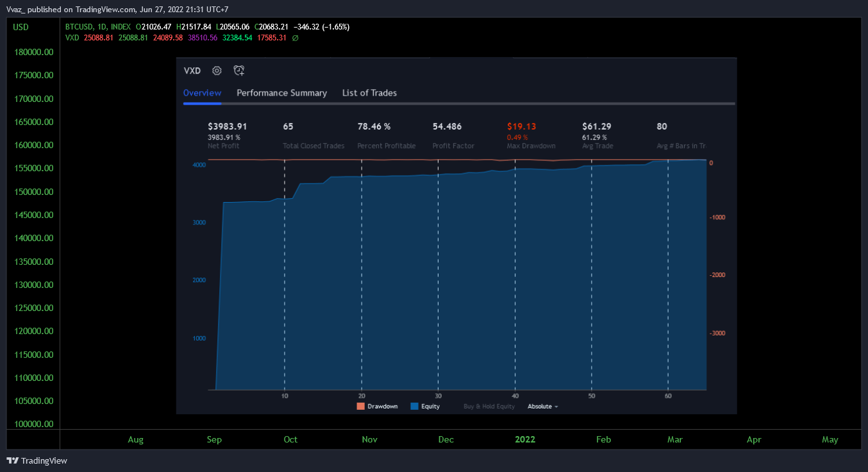Click the Vvaz_ published on TradingView.com header

click(117, 9)
